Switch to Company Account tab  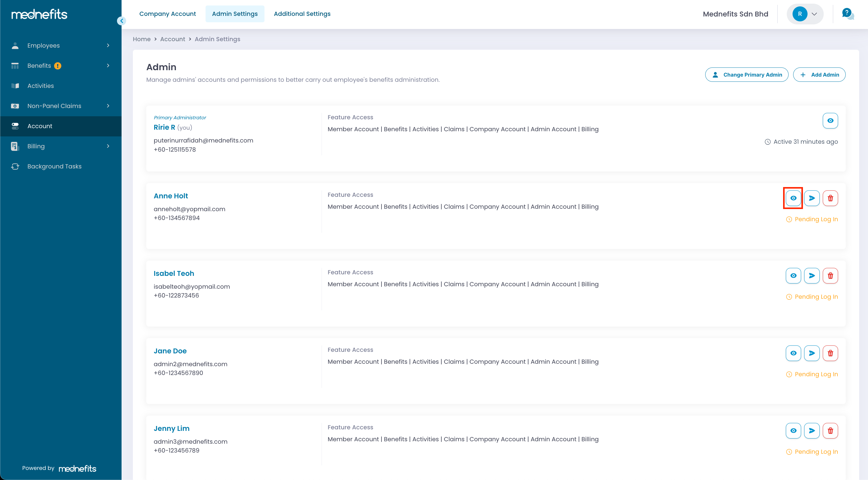[x=167, y=14]
